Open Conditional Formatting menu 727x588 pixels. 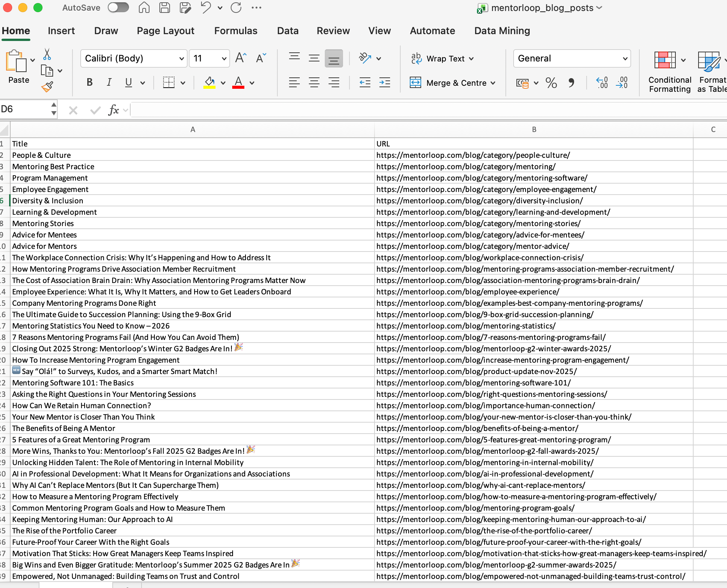coord(670,72)
